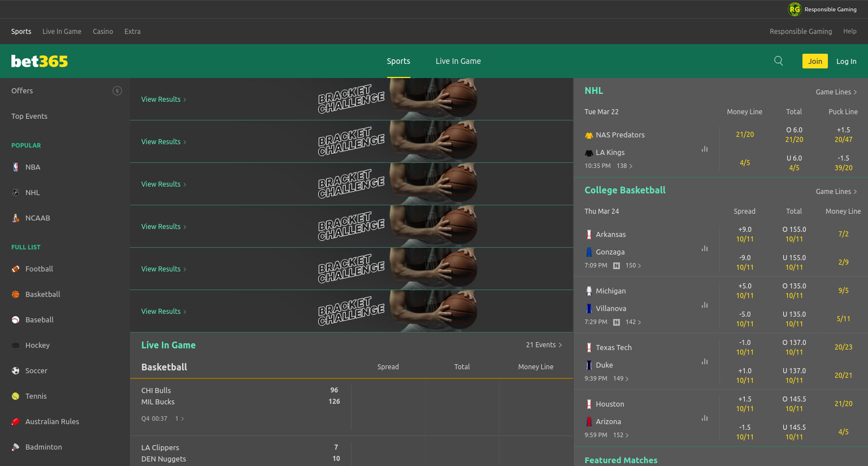Open the 21 Events live list
The height and width of the screenshot is (466, 868).
coord(544,345)
